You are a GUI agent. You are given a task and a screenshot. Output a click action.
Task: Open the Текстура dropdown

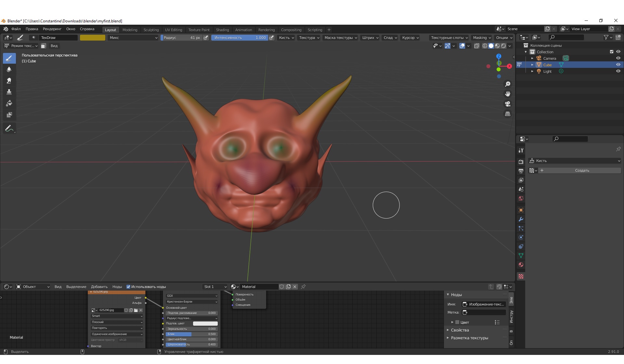click(x=309, y=38)
